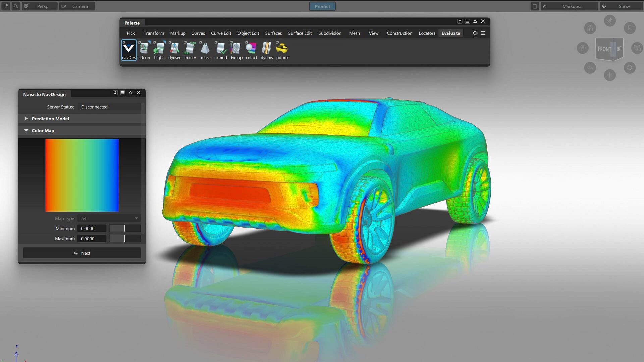644x362 pixels.
Task: Click the dynsec dynamic section tool
Action: click(x=174, y=49)
